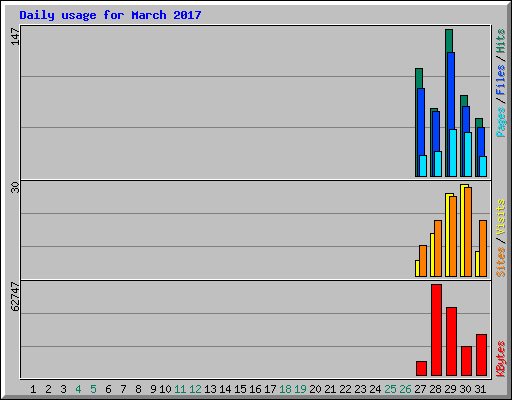Select the orange sites bar for day 30
The height and width of the screenshot is (400, 512).
coord(468,232)
